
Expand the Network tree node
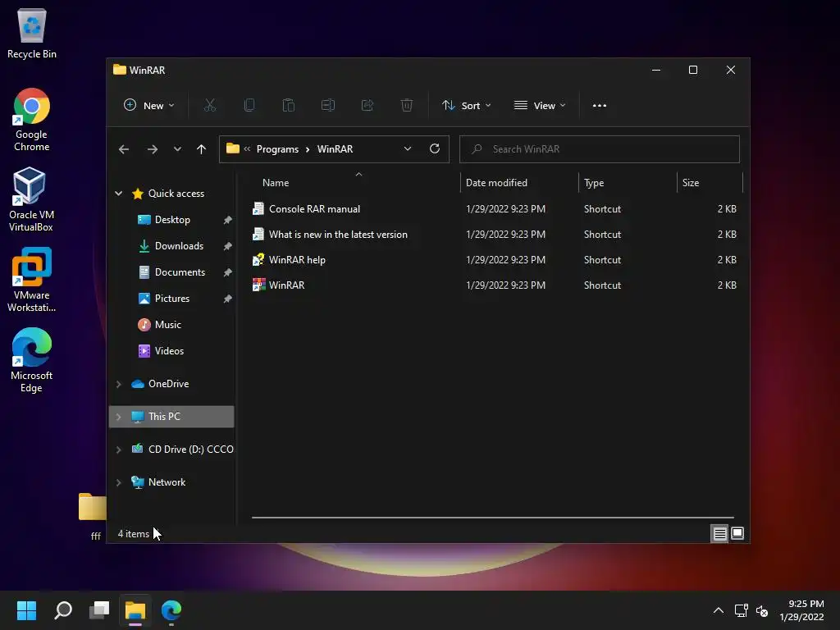[x=118, y=482]
